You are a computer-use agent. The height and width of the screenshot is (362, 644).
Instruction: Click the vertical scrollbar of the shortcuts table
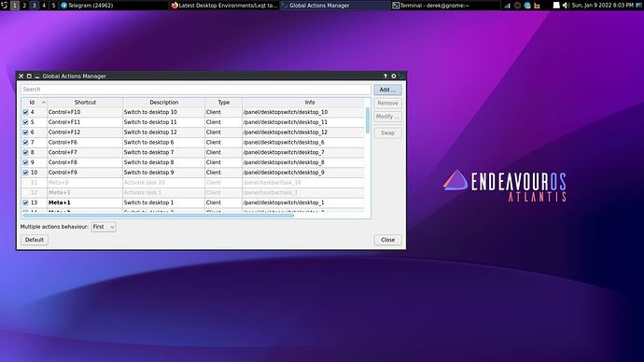tap(368, 119)
